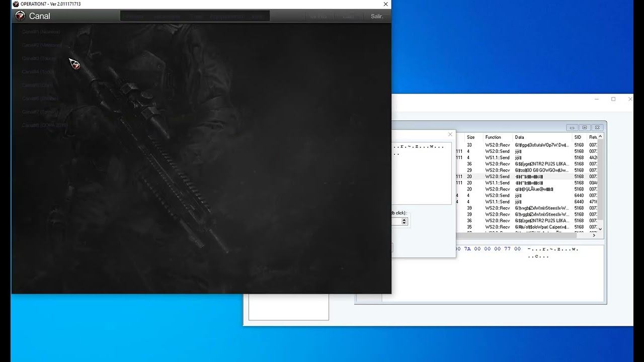644x362 pixels.
Task: Select the Canal#1 (Novatos) channel
Action: (41, 32)
